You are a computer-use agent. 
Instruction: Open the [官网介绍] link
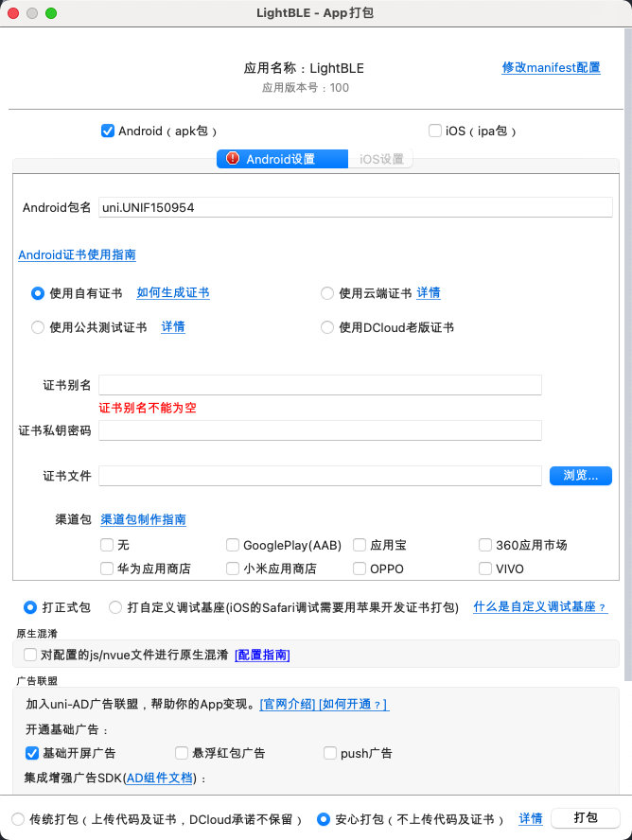pos(289,705)
